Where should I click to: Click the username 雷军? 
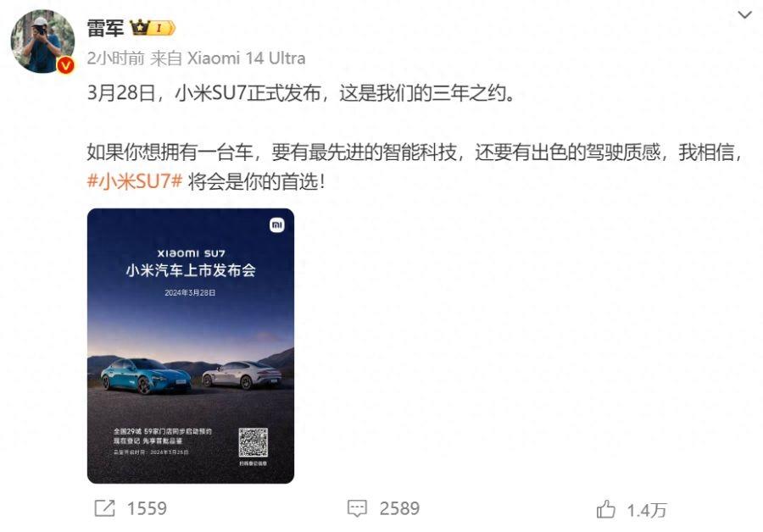pos(105,28)
